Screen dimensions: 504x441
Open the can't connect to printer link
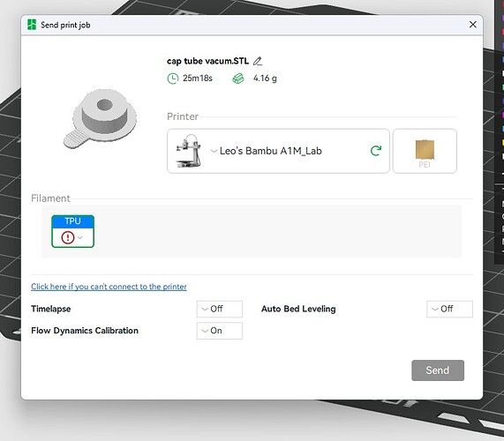click(x=109, y=287)
